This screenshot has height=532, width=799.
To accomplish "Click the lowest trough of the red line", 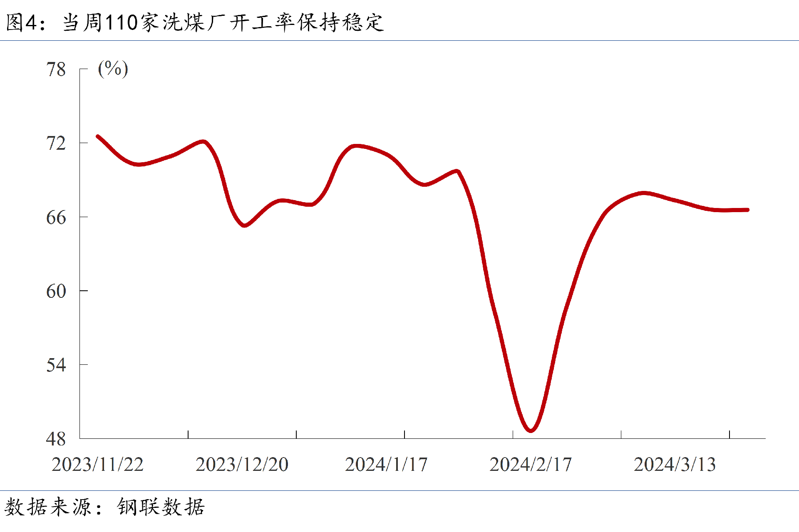I will coord(531,430).
